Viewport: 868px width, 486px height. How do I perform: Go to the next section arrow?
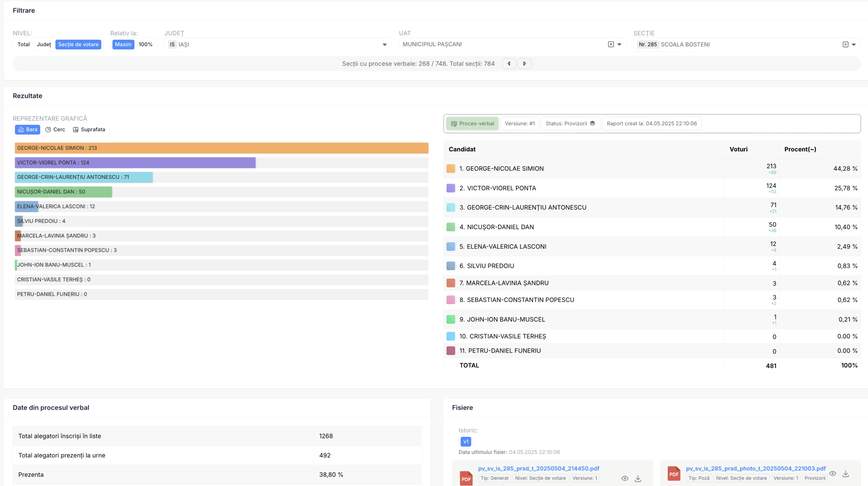pyautogui.click(x=524, y=63)
